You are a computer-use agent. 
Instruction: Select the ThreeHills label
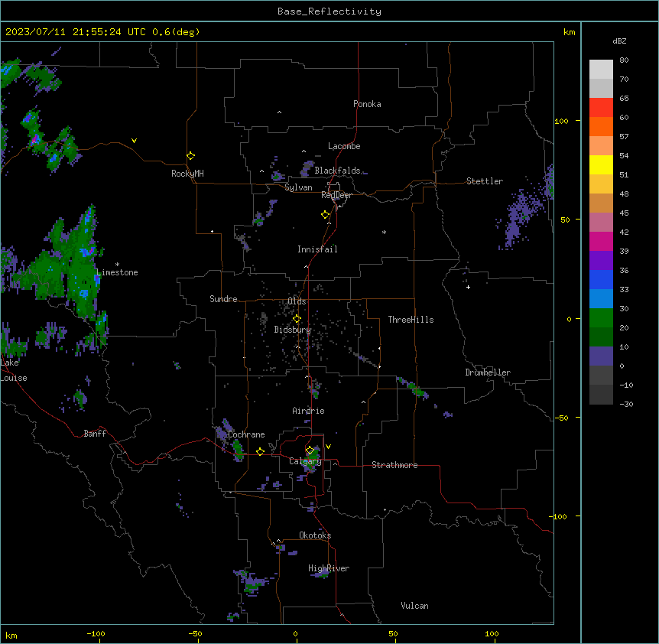coord(411,320)
